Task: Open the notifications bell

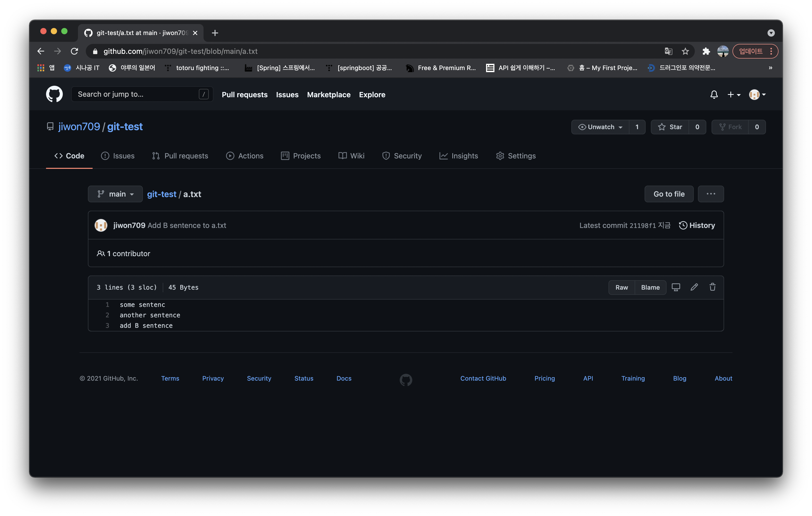Action: (714, 95)
